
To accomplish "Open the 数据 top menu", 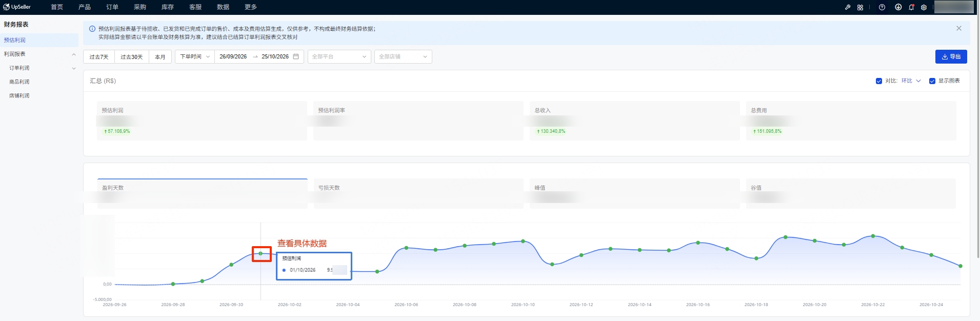I will 223,7.
